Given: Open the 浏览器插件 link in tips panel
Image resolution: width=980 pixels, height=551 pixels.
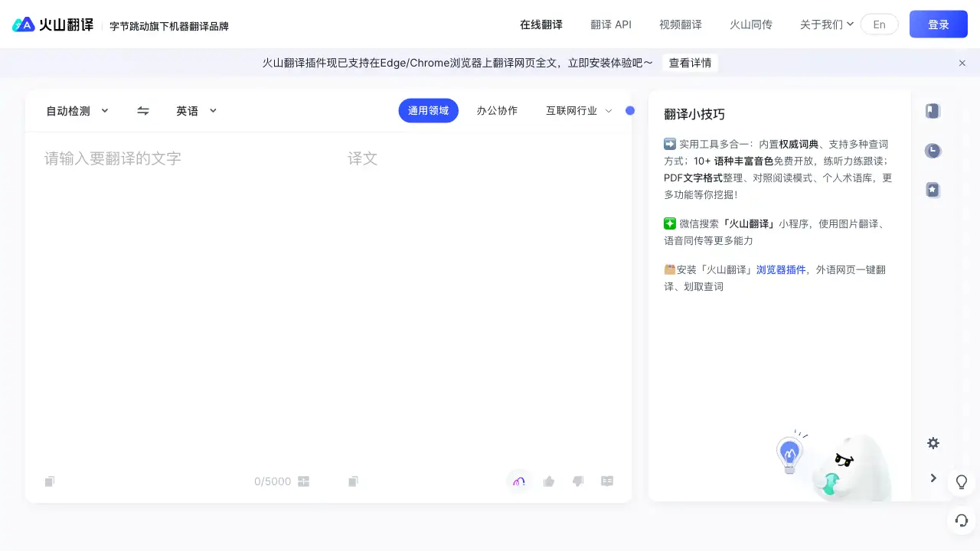Looking at the screenshot, I should (x=781, y=269).
